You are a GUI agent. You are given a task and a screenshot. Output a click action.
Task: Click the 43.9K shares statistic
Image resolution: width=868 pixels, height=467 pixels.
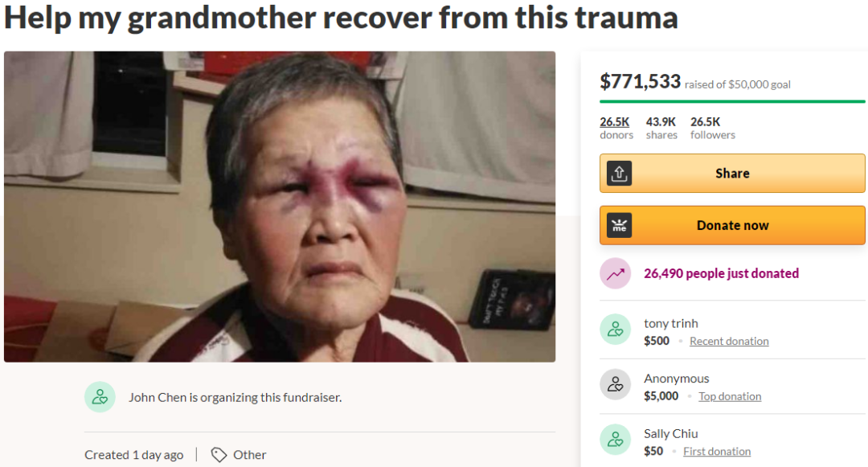[661, 128]
